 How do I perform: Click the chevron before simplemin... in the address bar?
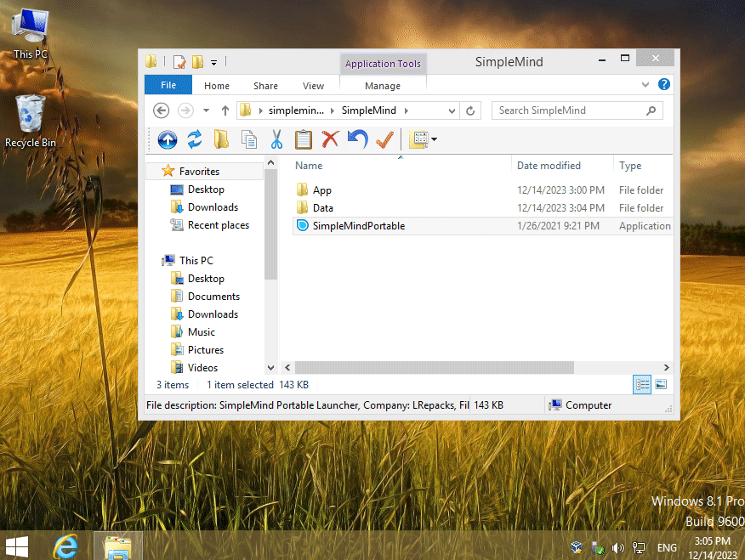click(261, 110)
